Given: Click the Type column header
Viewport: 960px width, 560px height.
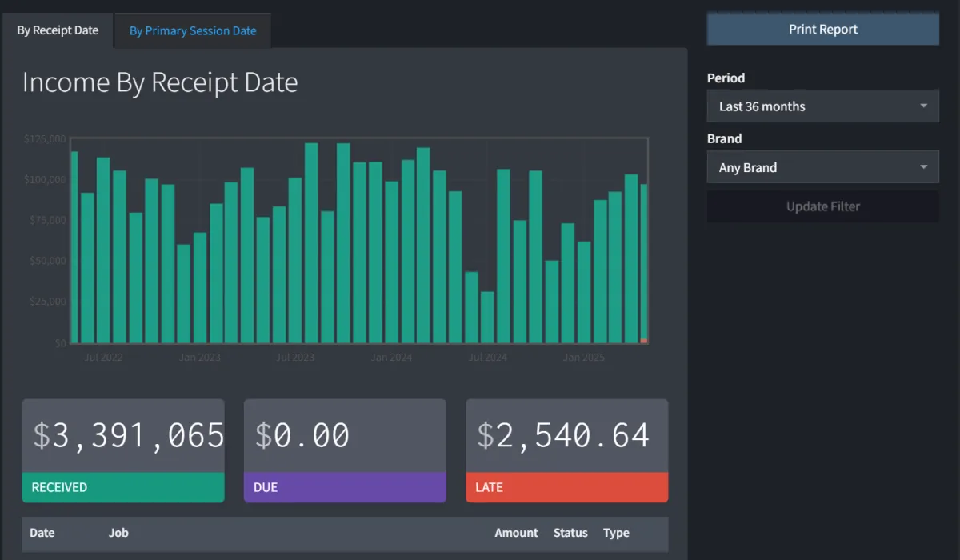Looking at the screenshot, I should point(616,533).
